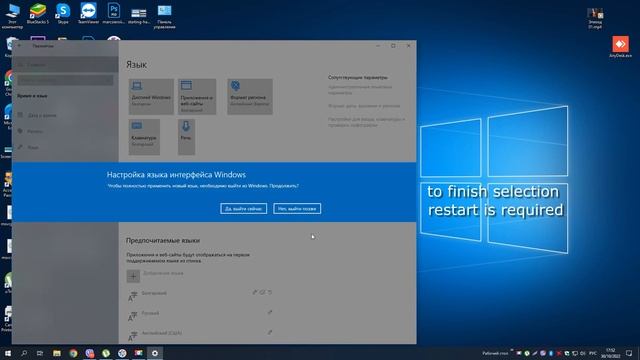This screenshot has height=360, width=640.
Task: Open taskbar search magnifier
Action: point(24,353)
